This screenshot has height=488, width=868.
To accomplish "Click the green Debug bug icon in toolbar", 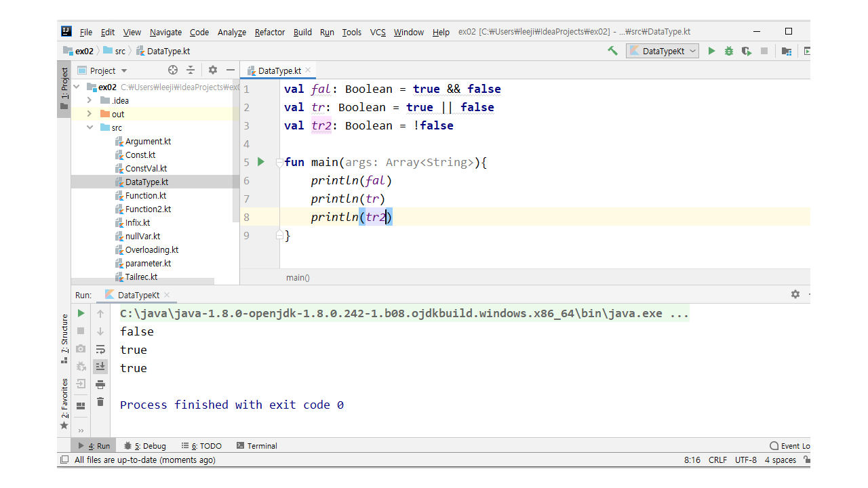I will click(x=729, y=51).
